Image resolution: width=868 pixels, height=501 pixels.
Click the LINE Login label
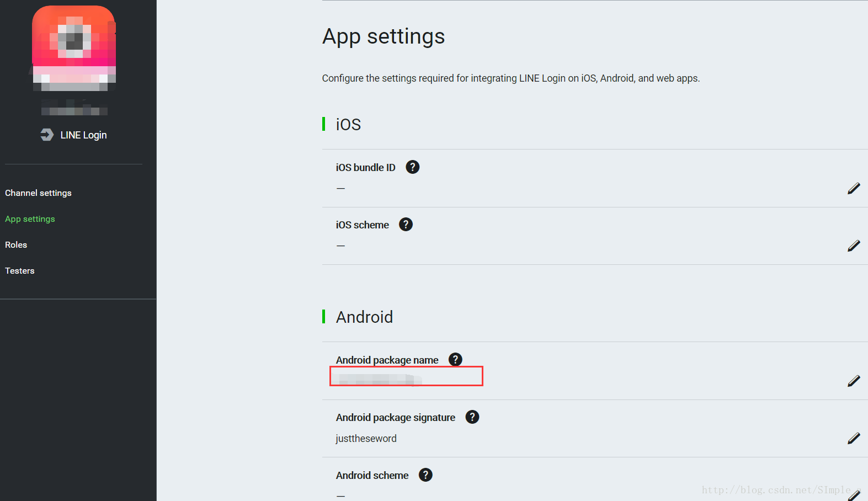coord(84,135)
